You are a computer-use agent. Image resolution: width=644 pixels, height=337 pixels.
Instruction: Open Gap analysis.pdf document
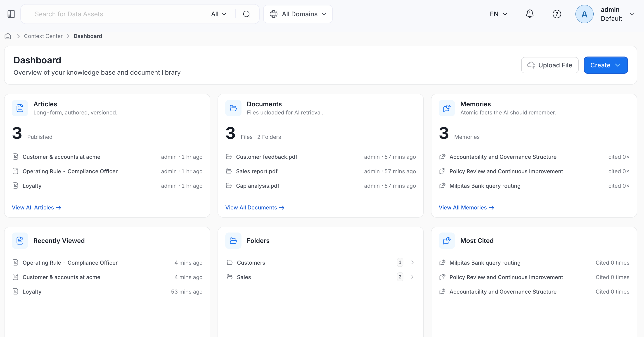[x=258, y=186]
